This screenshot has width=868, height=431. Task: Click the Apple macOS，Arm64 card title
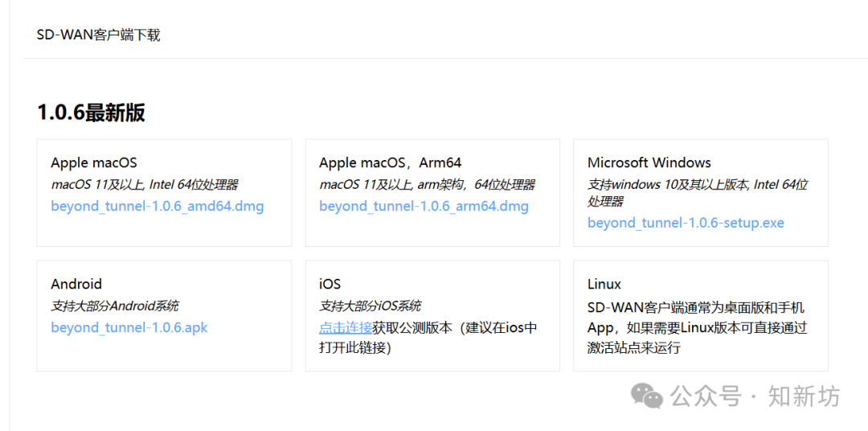(391, 163)
